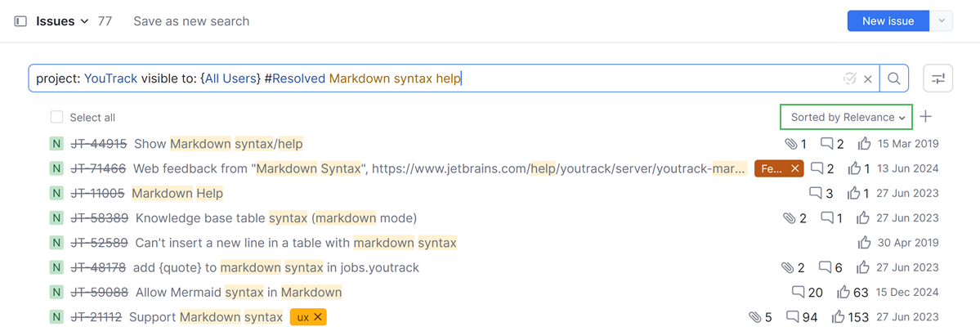The width and height of the screenshot is (980, 327).
Task: Remove the ux tag from JT-21112
Action: (318, 317)
